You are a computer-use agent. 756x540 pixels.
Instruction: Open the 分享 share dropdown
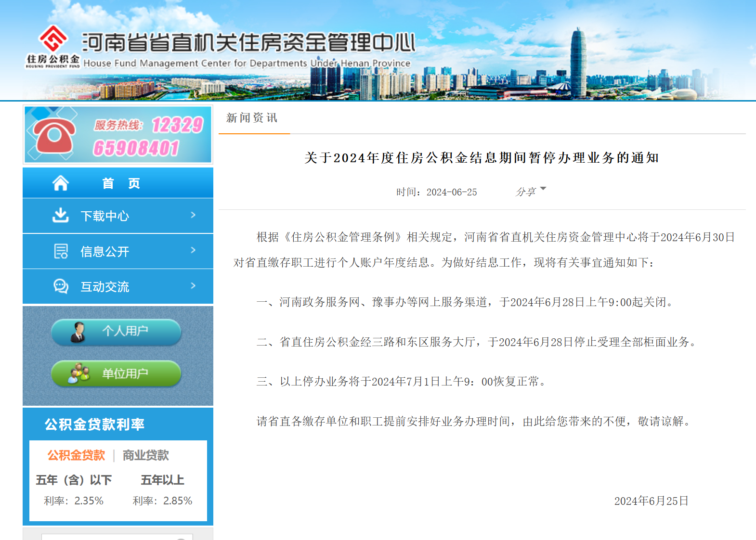[x=531, y=192]
